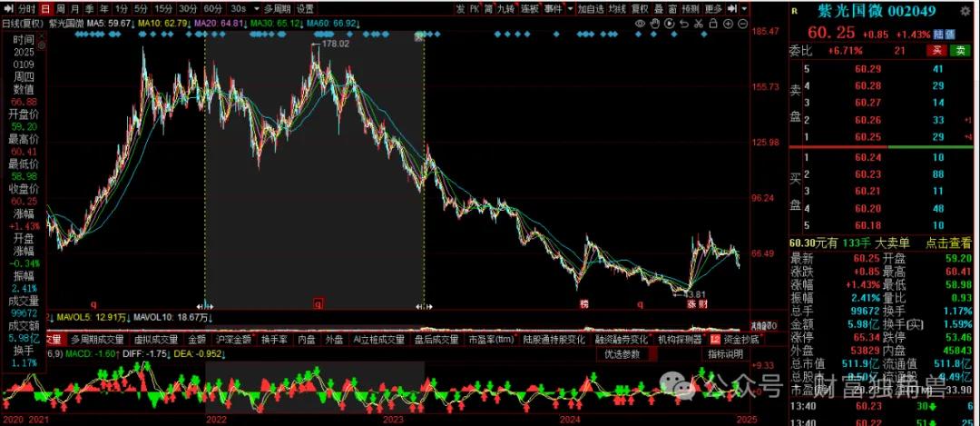Select the 周 weekly period tab

point(60,9)
